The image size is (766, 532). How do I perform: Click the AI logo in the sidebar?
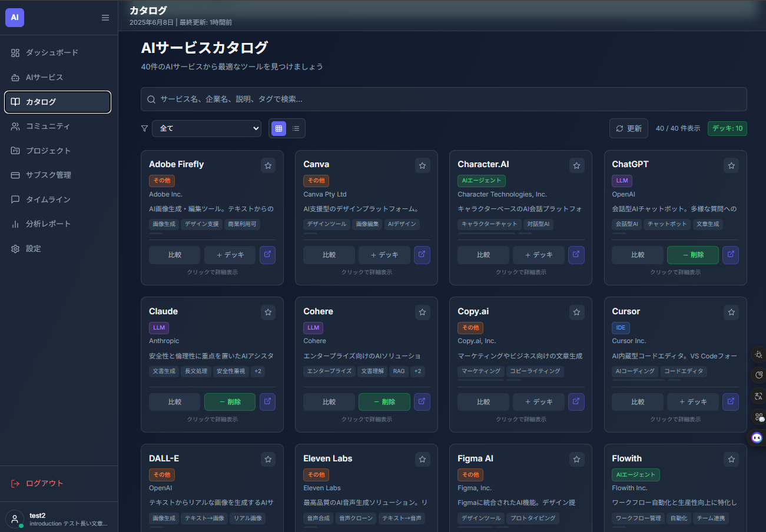15,18
